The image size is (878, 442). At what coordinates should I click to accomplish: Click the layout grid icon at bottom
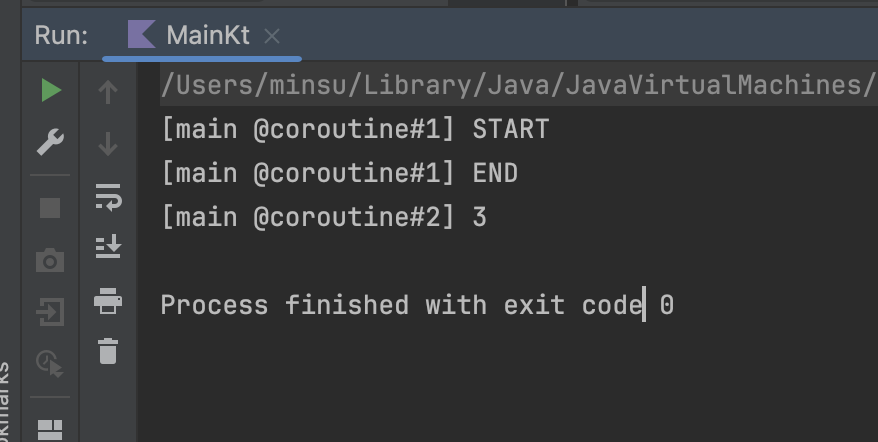tap(50, 430)
